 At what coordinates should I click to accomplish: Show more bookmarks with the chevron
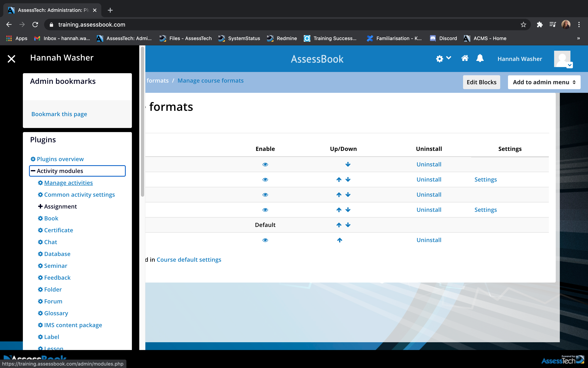[578, 38]
